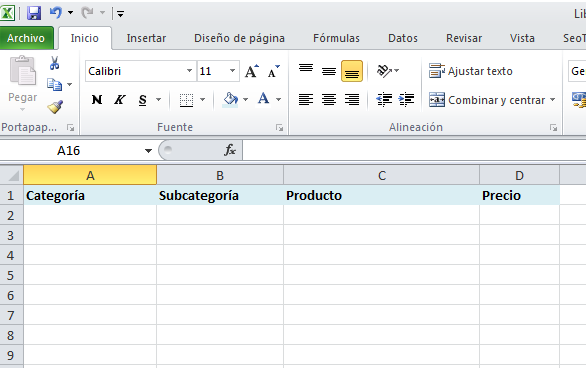Image resolution: width=586 pixels, height=368 pixels.
Task: Click the Cut scissors icon
Action: tap(55, 63)
